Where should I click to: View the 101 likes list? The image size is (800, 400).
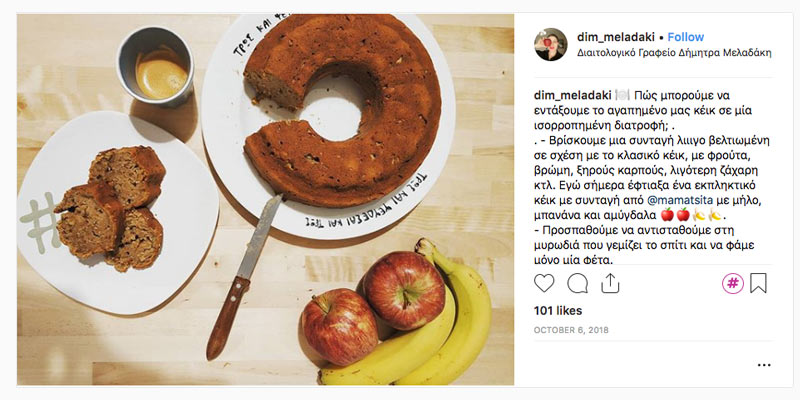coord(558,311)
